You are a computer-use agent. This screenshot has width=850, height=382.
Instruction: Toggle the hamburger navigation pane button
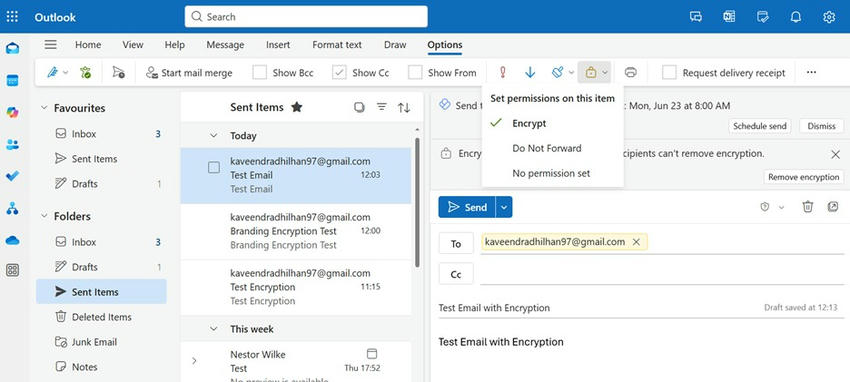tap(50, 44)
